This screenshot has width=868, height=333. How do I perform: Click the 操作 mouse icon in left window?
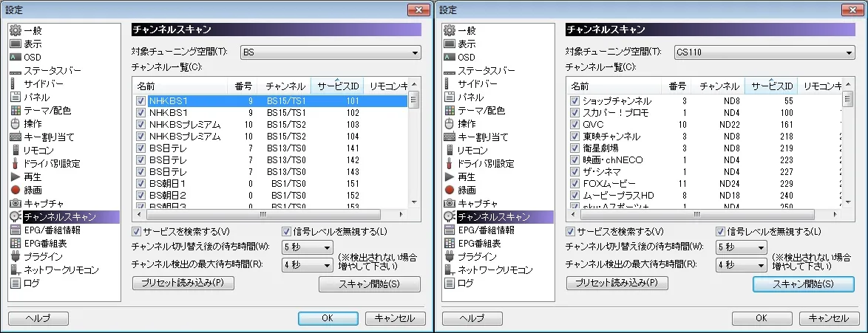pos(16,123)
